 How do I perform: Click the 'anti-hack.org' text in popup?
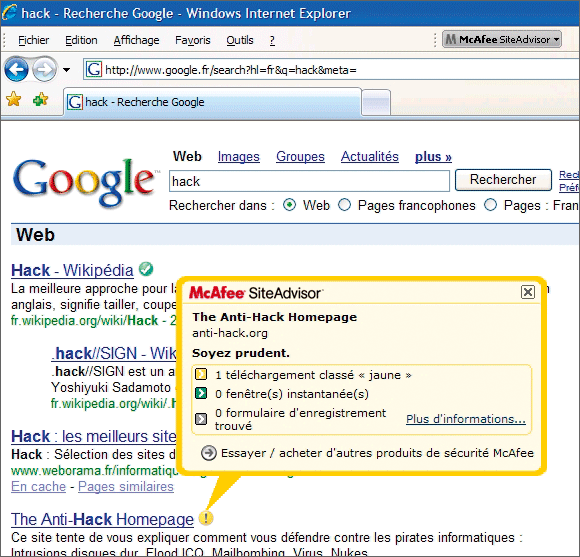coord(230,333)
